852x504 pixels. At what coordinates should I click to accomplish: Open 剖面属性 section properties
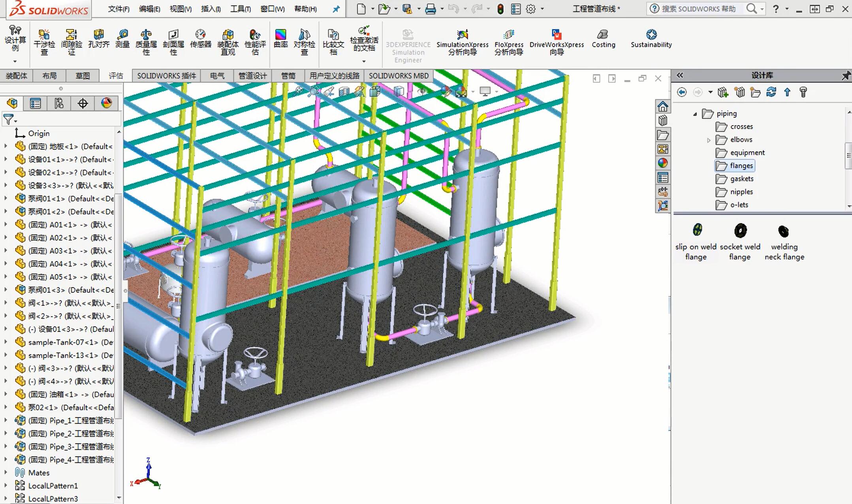point(173,42)
